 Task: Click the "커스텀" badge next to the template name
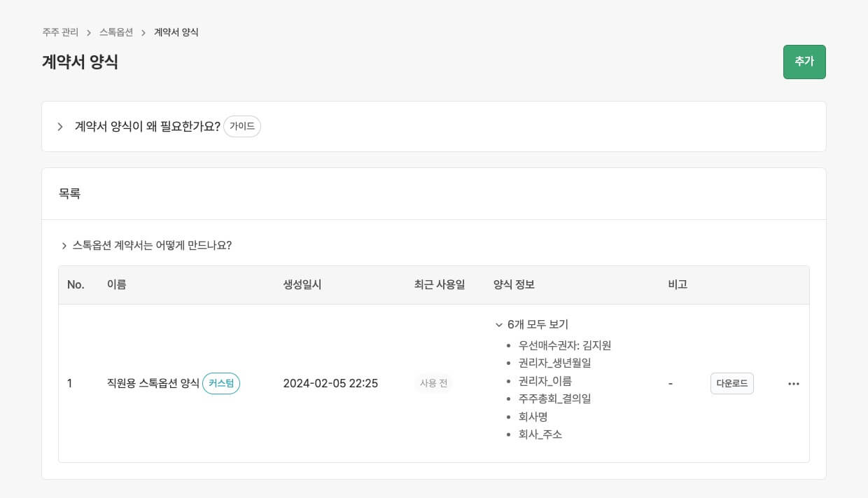click(220, 383)
